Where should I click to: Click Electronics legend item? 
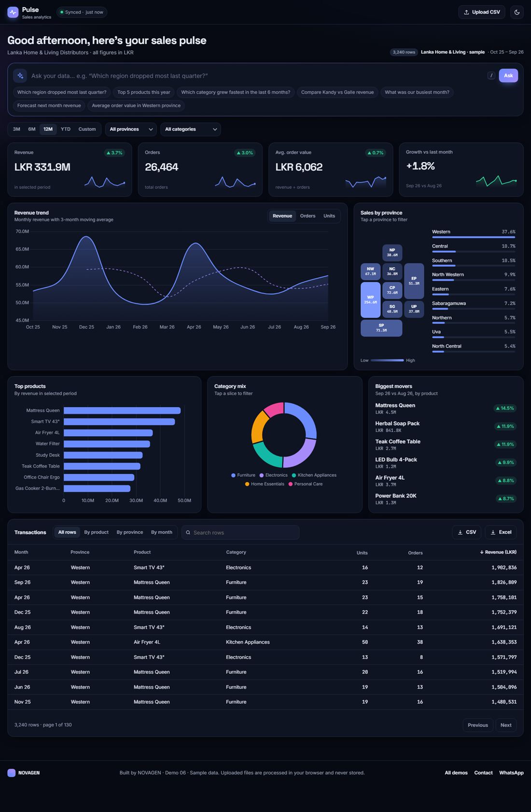273,475
